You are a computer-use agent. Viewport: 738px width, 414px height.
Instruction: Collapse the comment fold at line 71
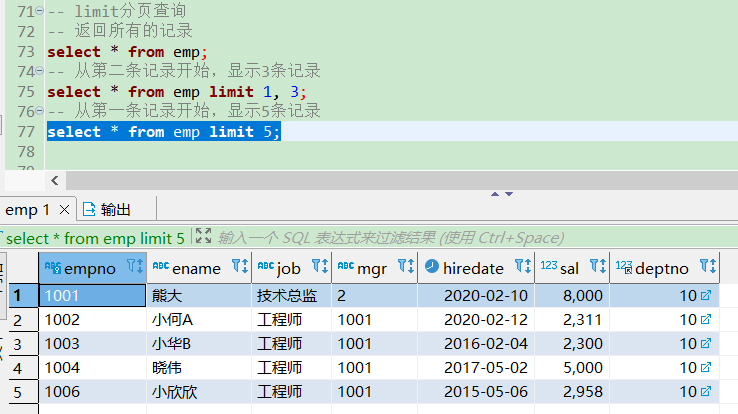coord(40,10)
